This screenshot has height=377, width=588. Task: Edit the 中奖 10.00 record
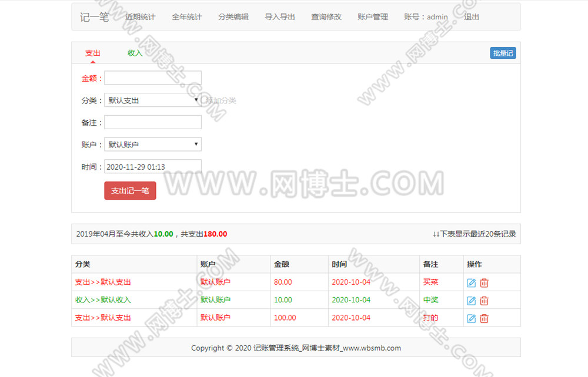(471, 301)
